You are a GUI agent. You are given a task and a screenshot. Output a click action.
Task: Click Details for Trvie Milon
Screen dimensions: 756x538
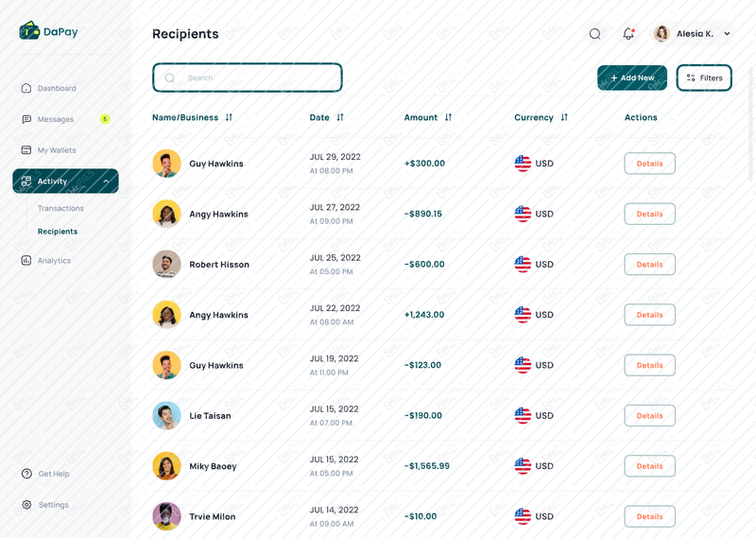649,516
